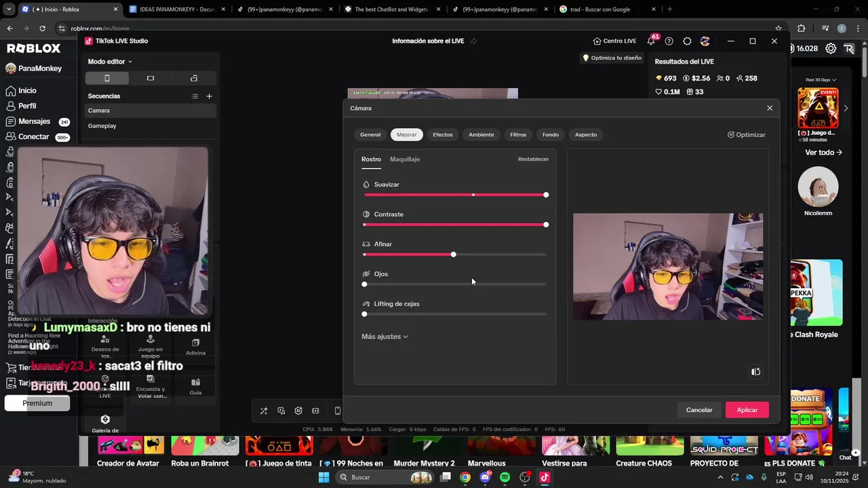Click the Cancelar button
Viewport: 868px width, 488px height.
(699, 410)
